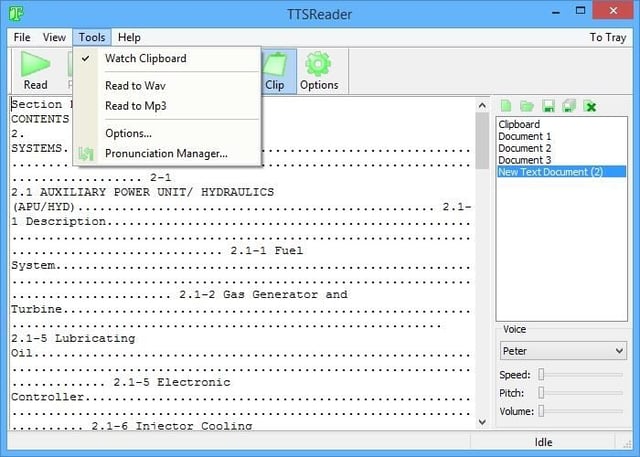Adjust the Volume slider handle
Image resolution: width=640 pixels, height=457 pixels.
(x=541, y=410)
